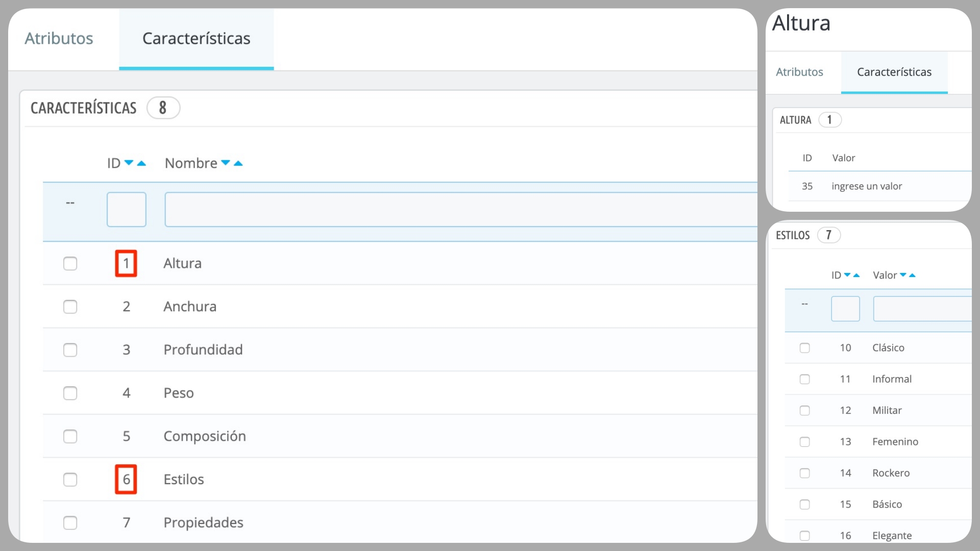Click the Nombre filter input field
The width and height of the screenshot is (980, 551).
461,210
